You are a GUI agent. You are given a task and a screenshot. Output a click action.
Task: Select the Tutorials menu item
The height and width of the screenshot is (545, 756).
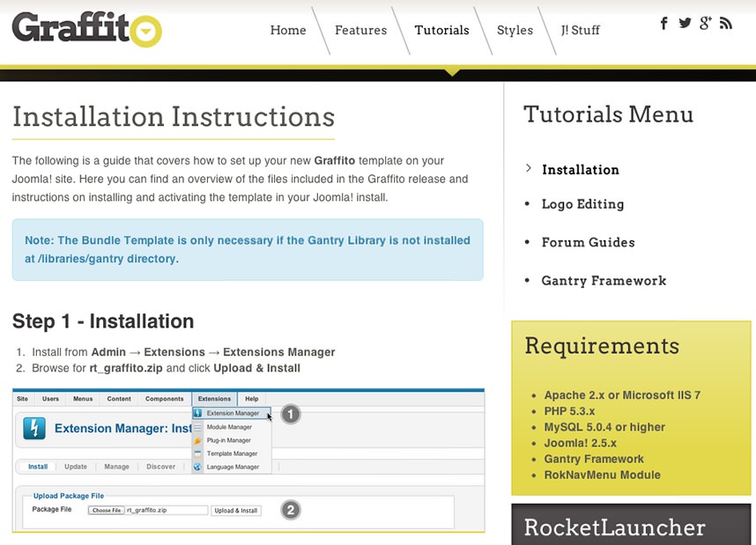441,30
